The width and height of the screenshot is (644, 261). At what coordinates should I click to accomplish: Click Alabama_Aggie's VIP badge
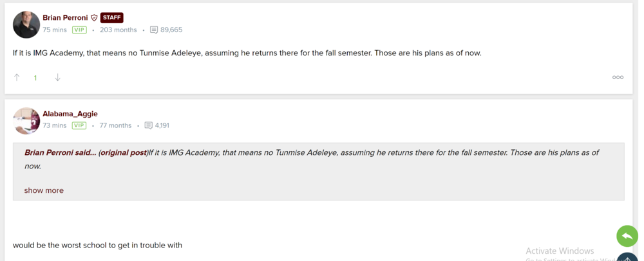(x=79, y=125)
